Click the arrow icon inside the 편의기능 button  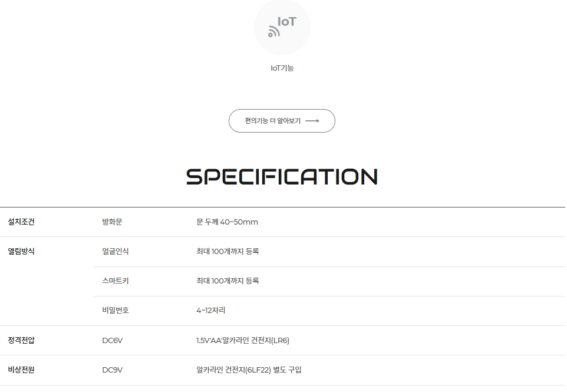click(x=312, y=121)
